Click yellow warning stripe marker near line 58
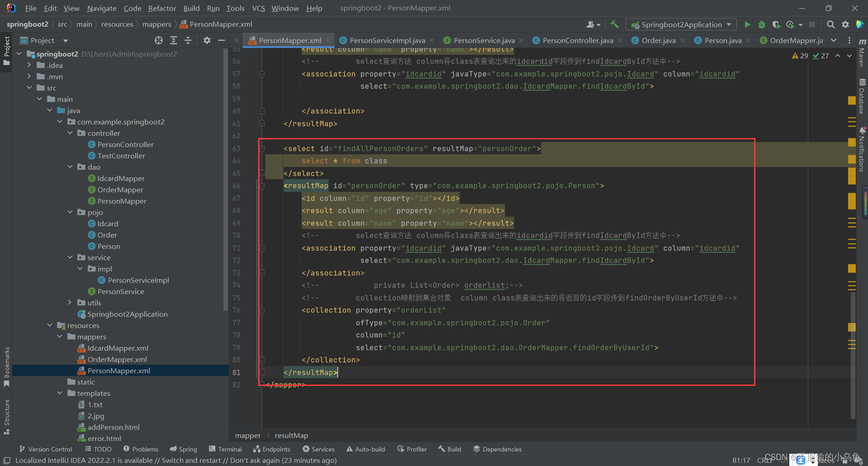 [x=852, y=100]
